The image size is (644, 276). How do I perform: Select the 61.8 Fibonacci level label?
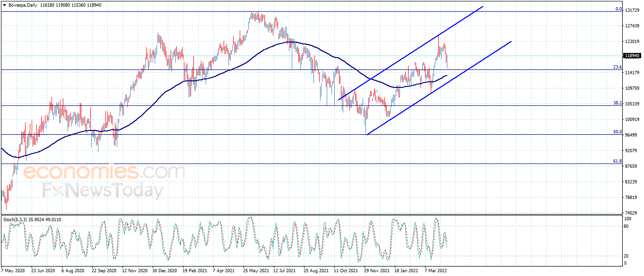(x=617, y=161)
